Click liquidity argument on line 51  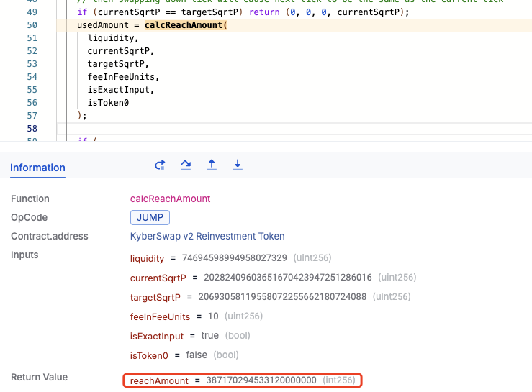pos(111,38)
